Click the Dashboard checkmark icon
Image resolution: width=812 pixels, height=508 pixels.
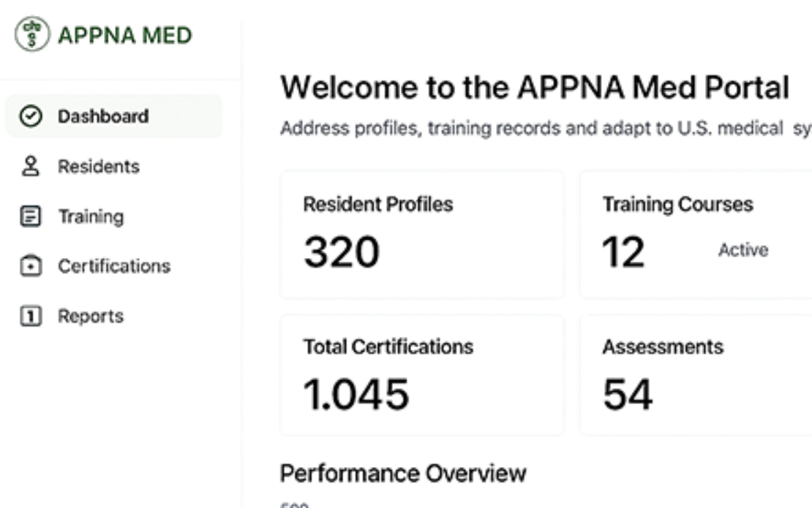31,116
